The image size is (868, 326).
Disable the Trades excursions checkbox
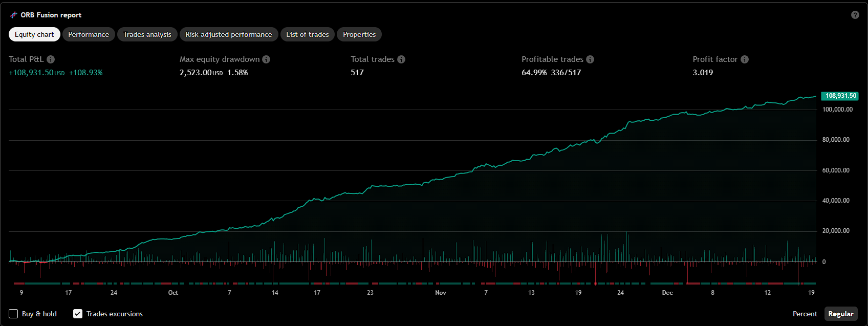click(x=78, y=314)
